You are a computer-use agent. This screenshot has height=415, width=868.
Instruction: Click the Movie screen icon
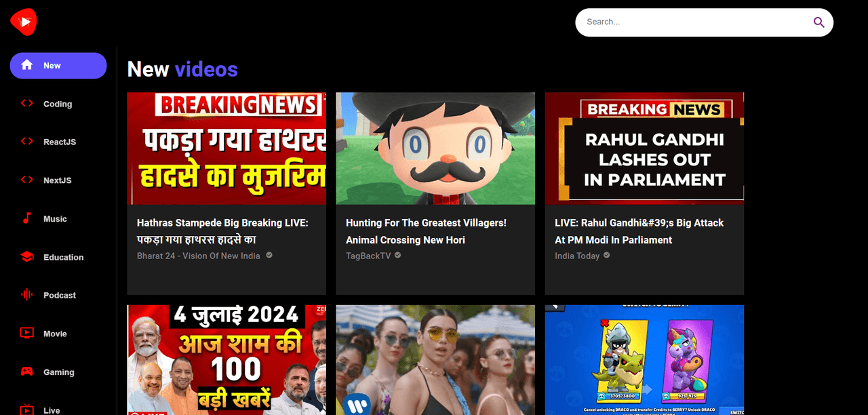[x=26, y=333]
